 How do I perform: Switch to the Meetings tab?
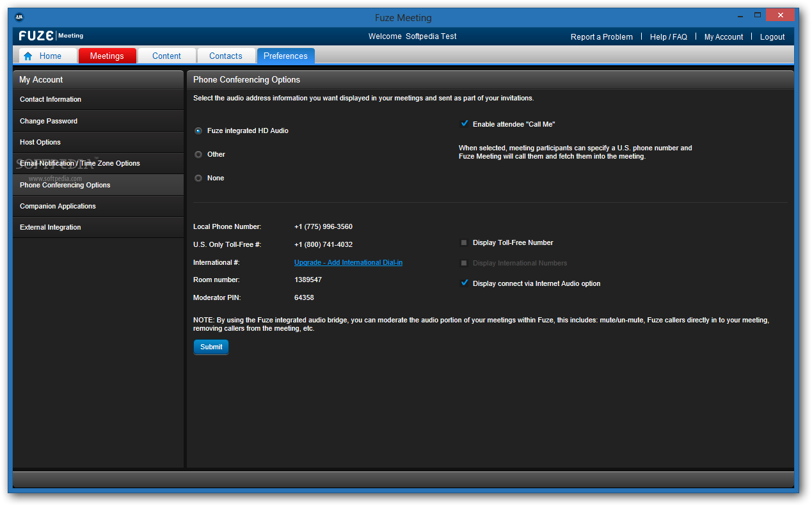tap(107, 56)
